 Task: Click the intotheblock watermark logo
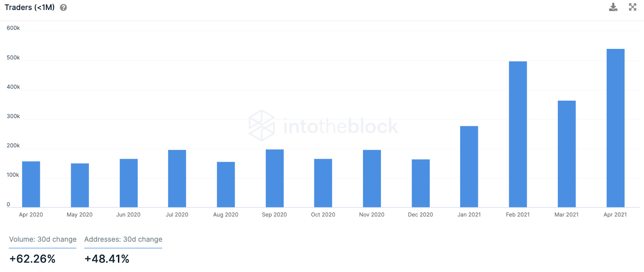click(323, 125)
